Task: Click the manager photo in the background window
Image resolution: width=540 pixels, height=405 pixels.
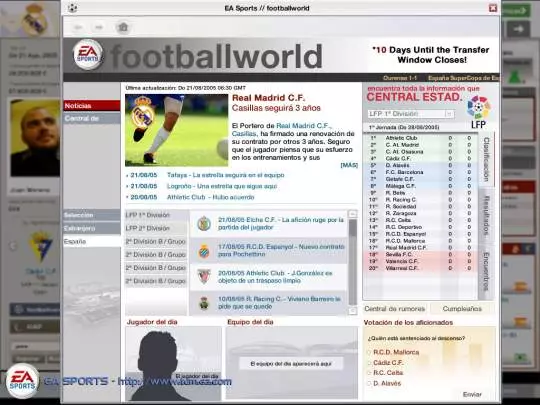Action: pos(35,138)
